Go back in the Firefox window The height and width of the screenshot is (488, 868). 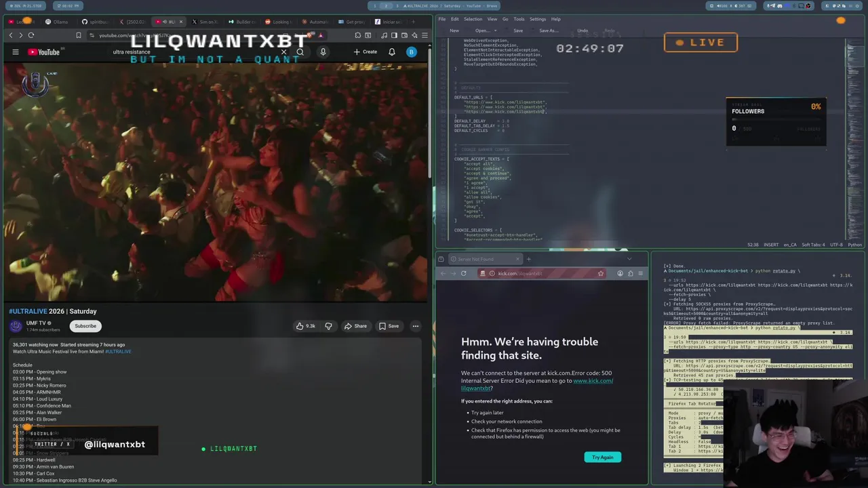click(443, 273)
